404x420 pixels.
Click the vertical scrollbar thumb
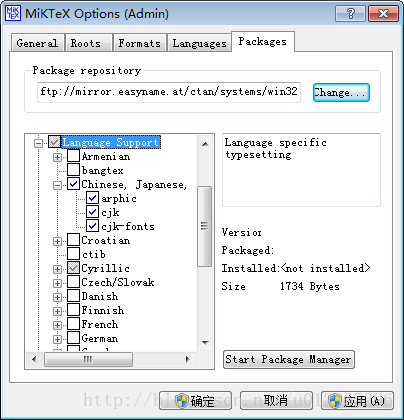205,226
